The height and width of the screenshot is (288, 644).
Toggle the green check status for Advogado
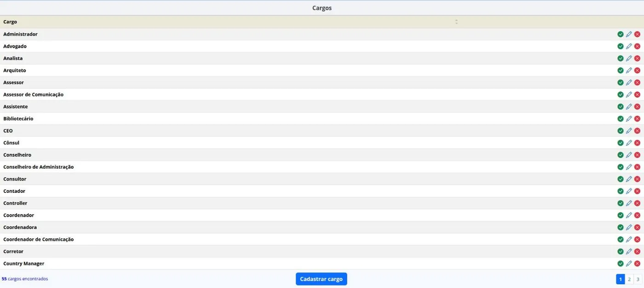tap(621, 46)
